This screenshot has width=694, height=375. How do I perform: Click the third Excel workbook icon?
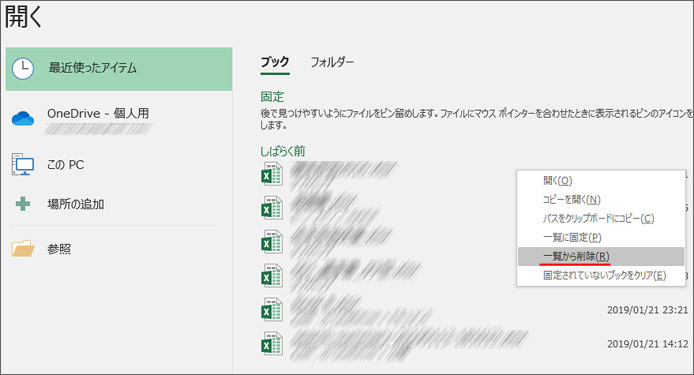click(271, 242)
